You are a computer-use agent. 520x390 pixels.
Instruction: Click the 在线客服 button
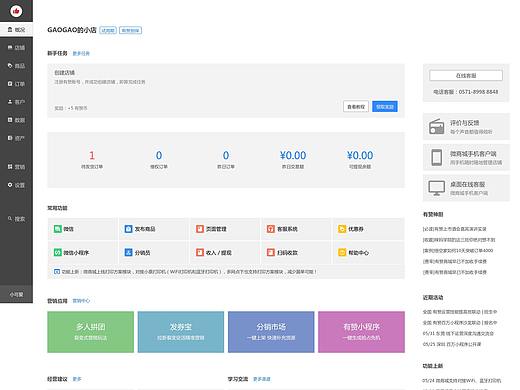tap(466, 75)
